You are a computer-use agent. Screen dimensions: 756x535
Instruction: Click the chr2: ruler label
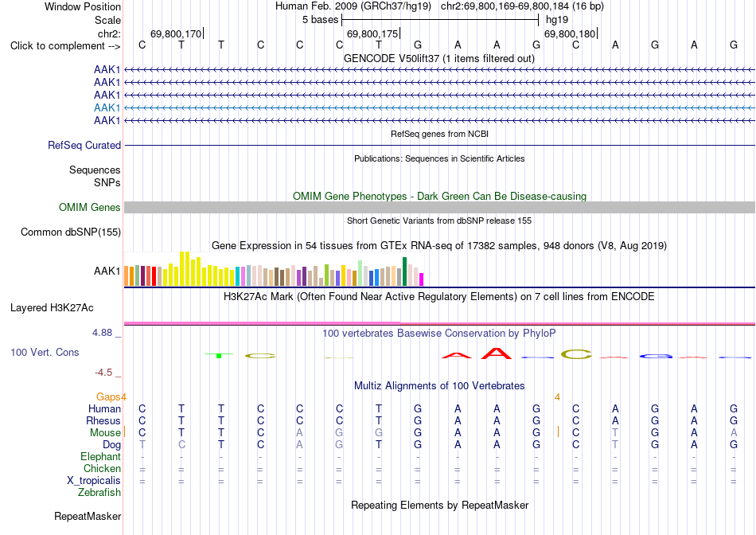109,33
